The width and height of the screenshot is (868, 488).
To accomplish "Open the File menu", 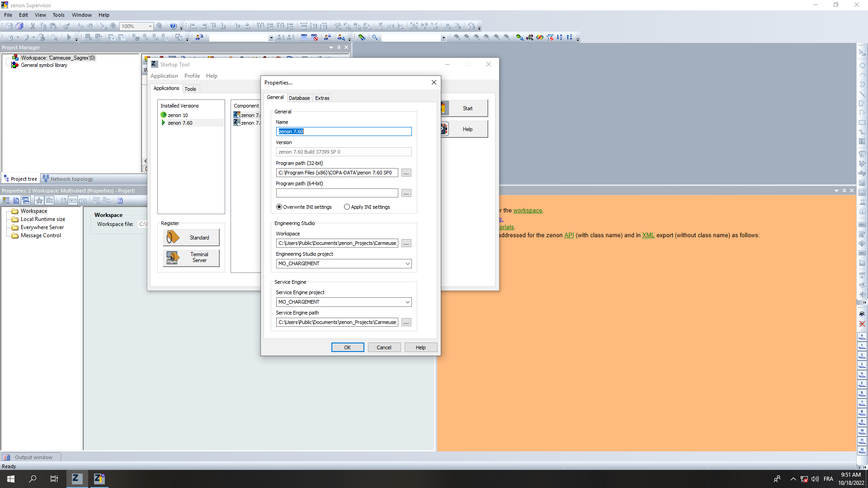I will click(8, 15).
